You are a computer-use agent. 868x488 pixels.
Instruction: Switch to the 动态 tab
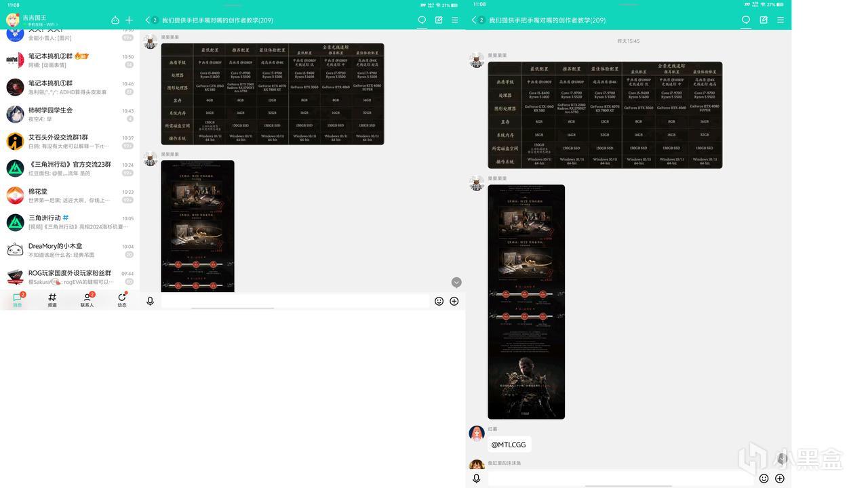point(122,300)
